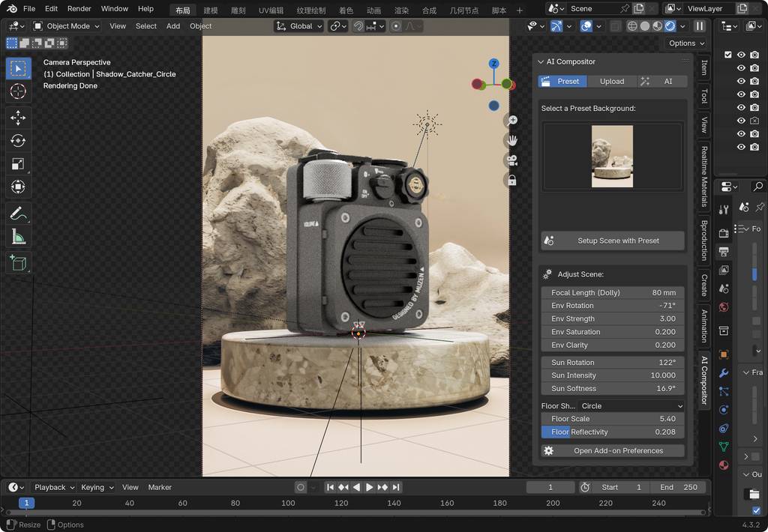Screen dimensions: 768x532
Task: Toggle visibility eye of first outliner item
Action: click(x=741, y=55)
